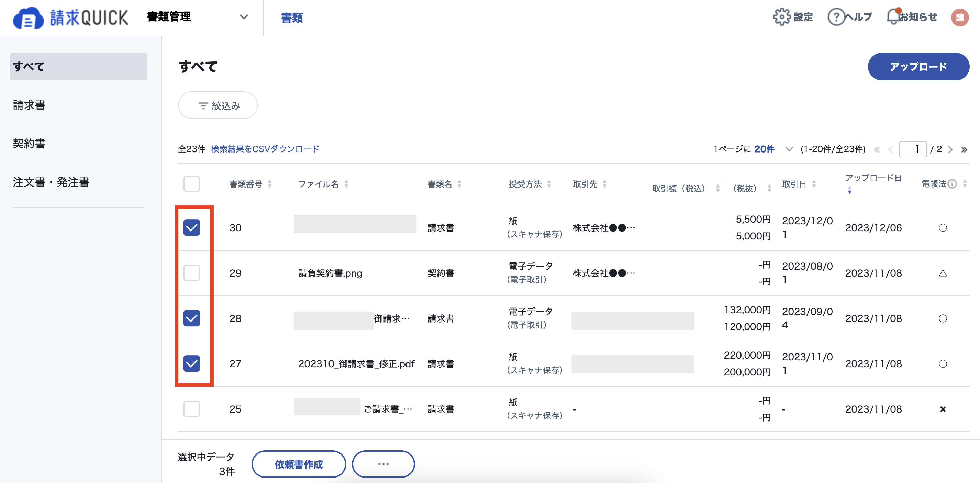Select すべて in the sidebar

[78, 67]
